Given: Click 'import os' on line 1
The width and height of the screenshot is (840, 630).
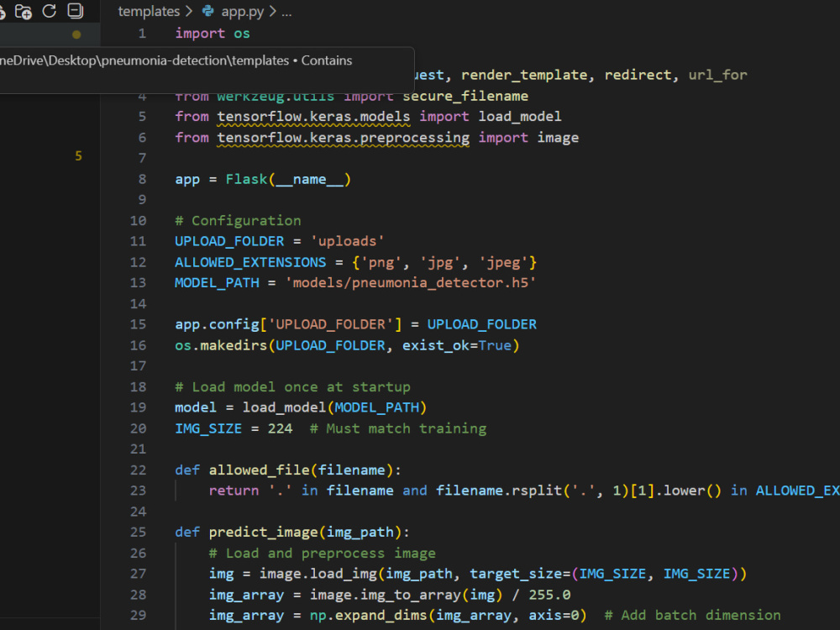Looking at the screenshot, I should click(x=213, y=34).
